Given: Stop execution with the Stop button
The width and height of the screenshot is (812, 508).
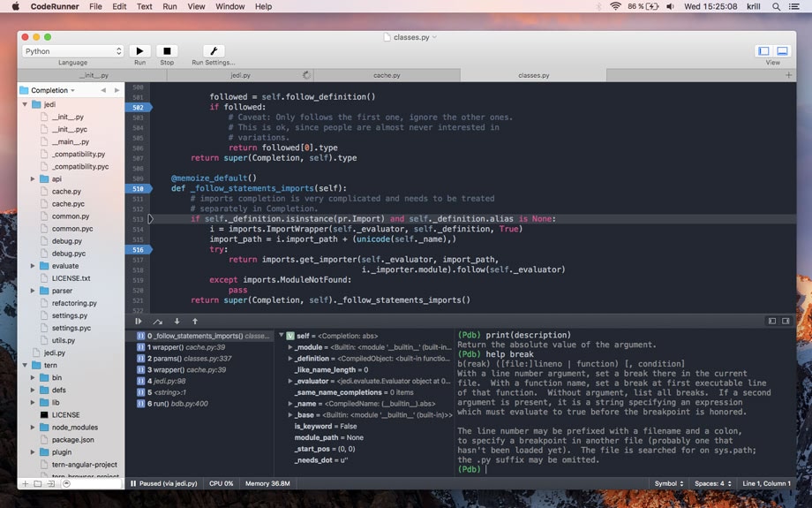Looking at the screenshot, I should coord(167,51).
